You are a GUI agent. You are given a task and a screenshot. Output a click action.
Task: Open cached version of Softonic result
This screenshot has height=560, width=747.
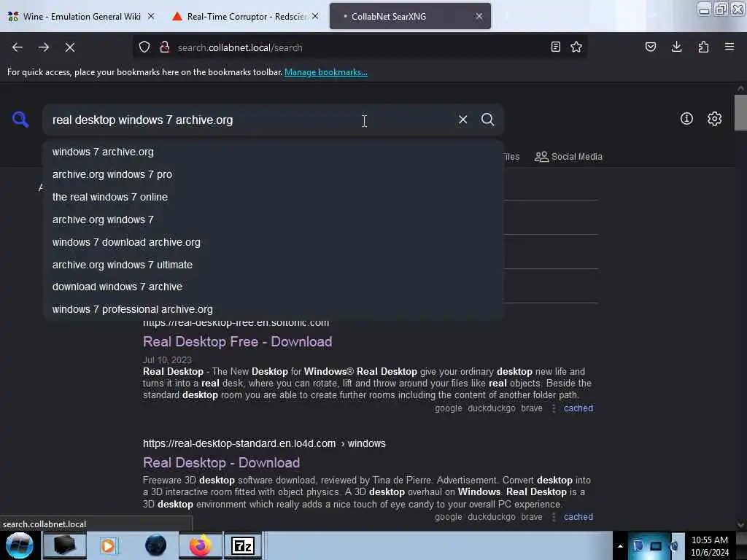click(x=578, y=408)
